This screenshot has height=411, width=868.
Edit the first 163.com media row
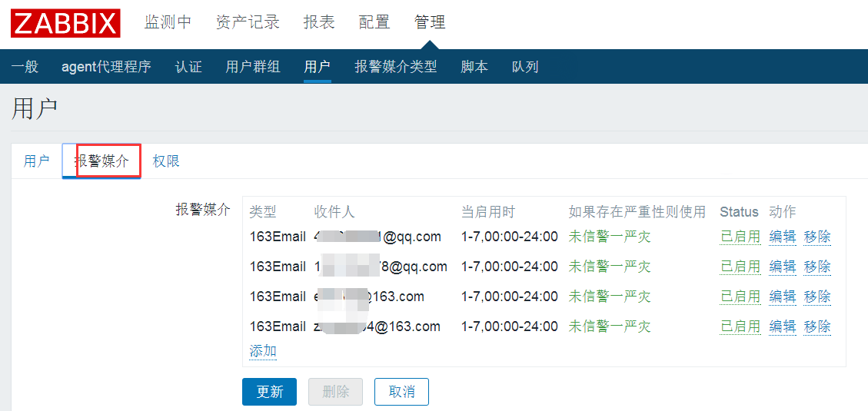click(783, 297)
